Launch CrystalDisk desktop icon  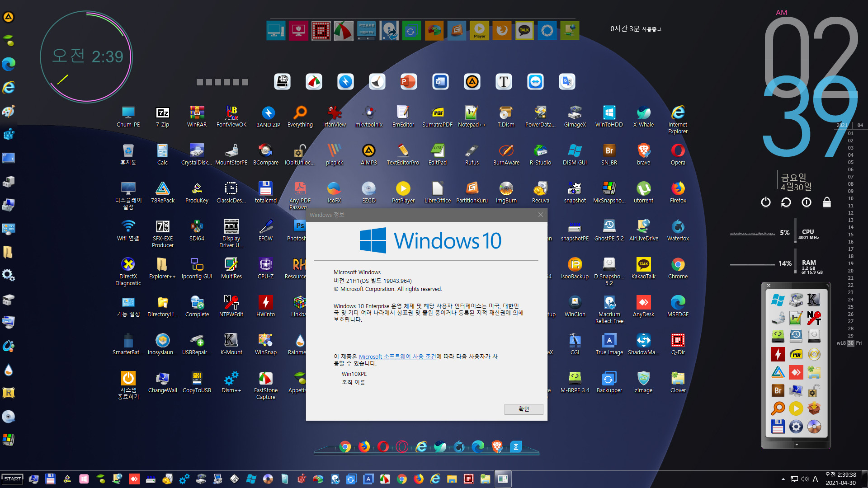[197, 154]
